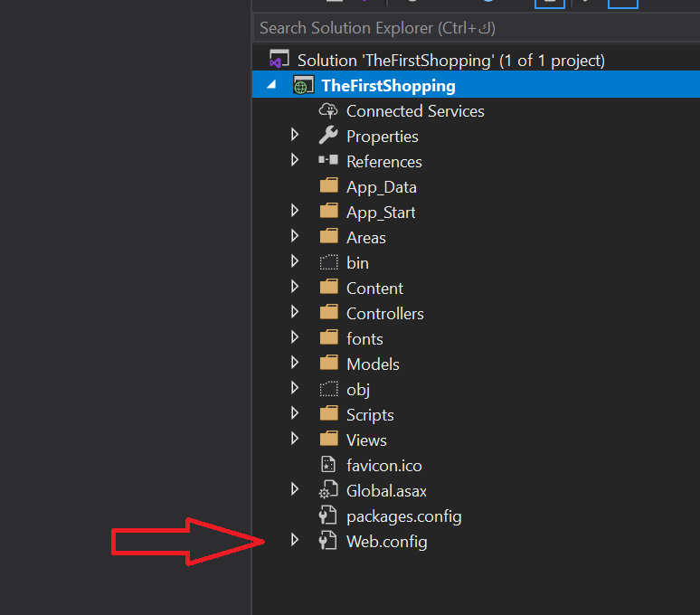
Task: Expand the Content folder
Action: pos(295,287)
